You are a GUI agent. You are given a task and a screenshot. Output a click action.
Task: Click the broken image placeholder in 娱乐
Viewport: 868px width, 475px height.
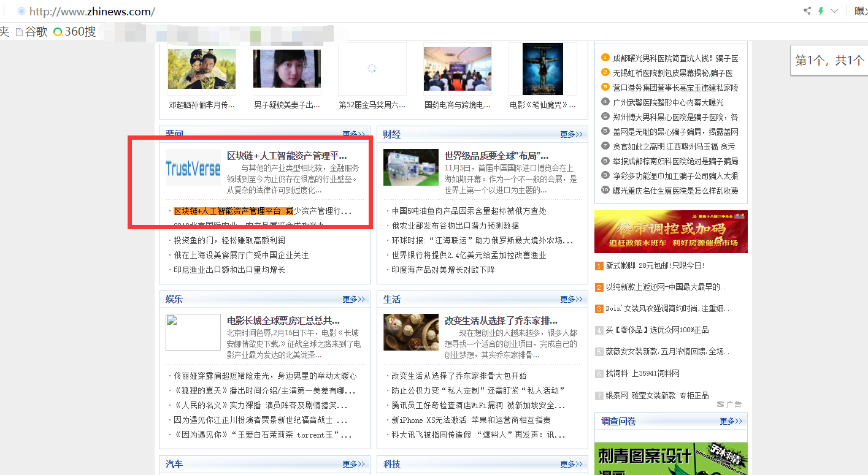tap(193, 332)
